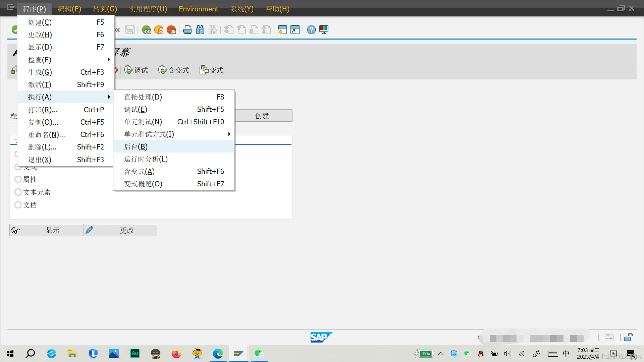Click the Customize Local Layout monitor icon
The image size is (644, 362).
point(324,30)
